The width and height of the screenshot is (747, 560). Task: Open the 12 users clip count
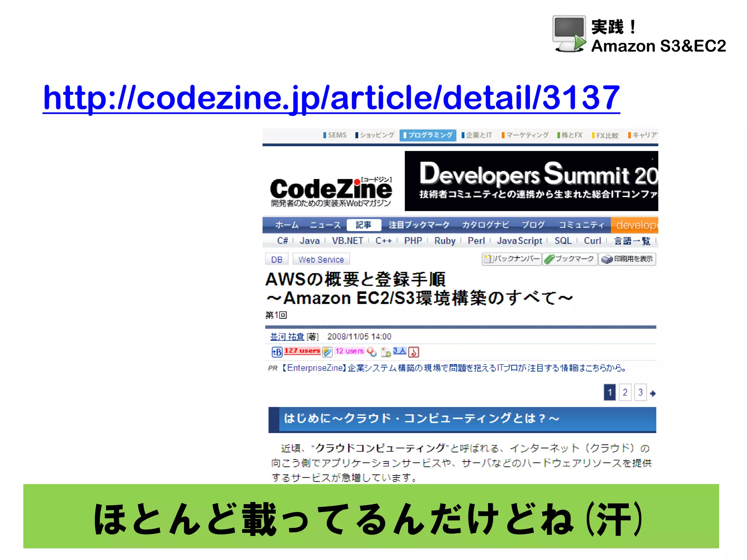(349, 351)
